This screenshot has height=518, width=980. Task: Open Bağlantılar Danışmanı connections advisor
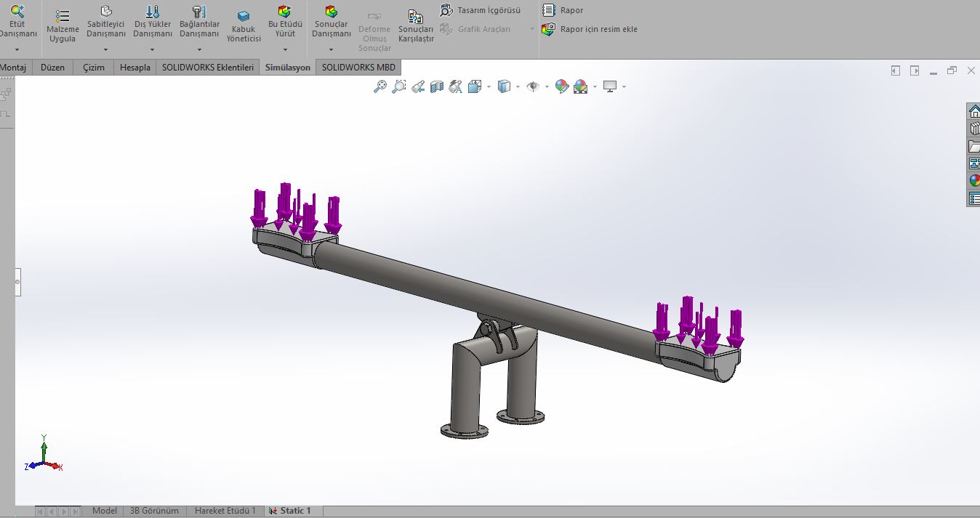[199, 22]
